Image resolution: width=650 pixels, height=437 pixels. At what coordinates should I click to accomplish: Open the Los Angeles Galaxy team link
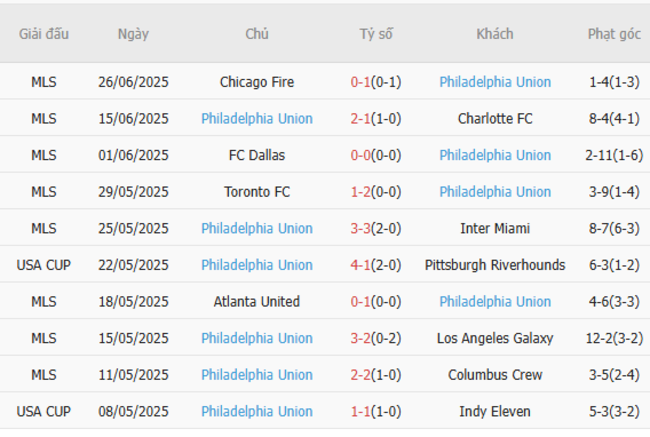point(494,338)
